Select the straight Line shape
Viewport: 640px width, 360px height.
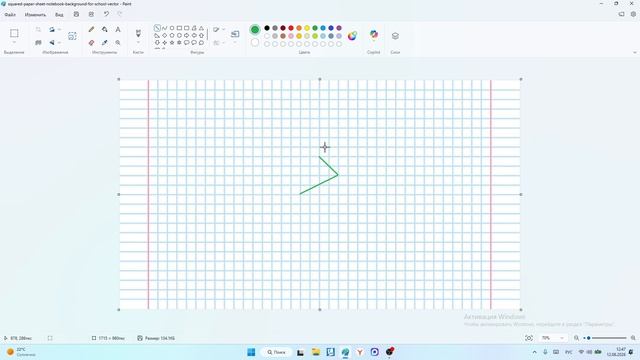[x=157, y=28]
